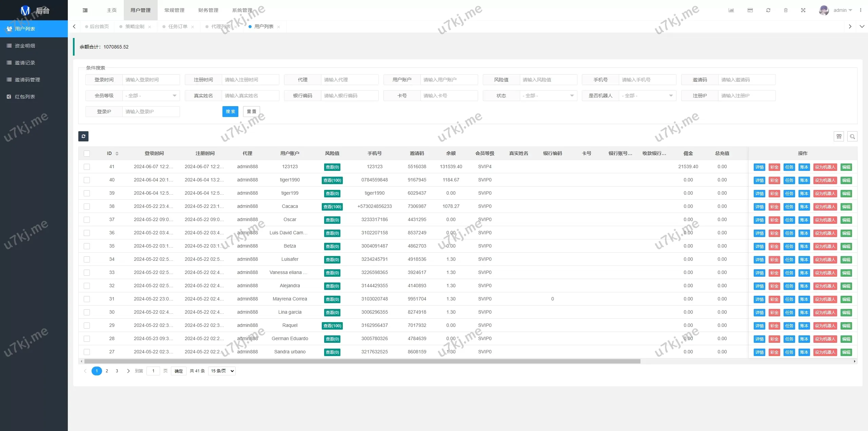Select the checkbox for row ID 38
The height and width of the screenshot is (431, 868).
(87, 207)
